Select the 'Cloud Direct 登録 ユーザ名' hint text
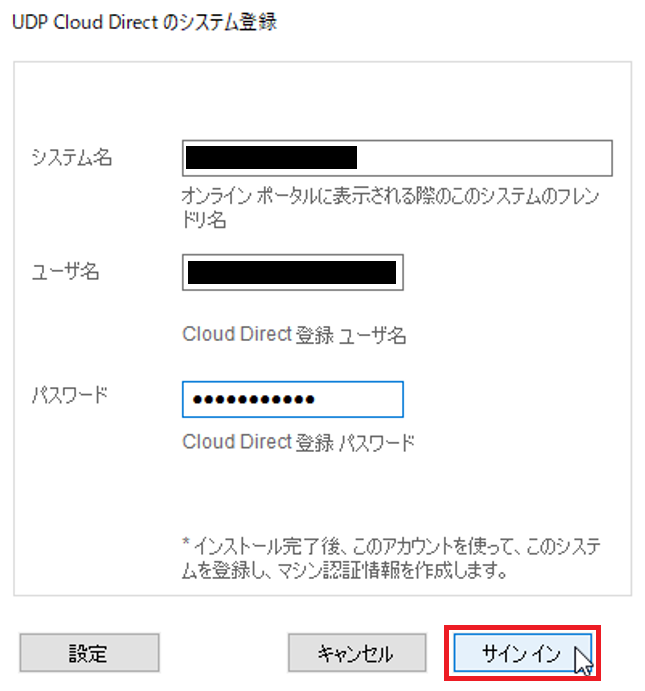The height and width of the screenshot is (691, 645). (x=294, y=334)
